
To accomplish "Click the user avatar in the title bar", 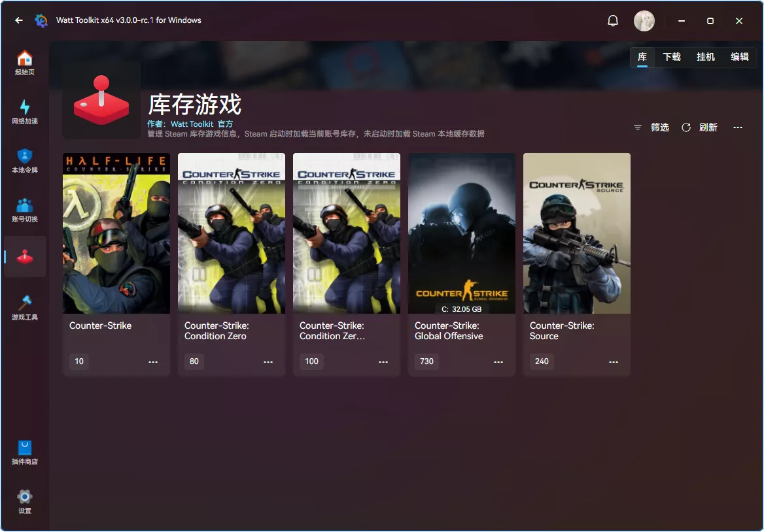I will click(x=644, y=20).
